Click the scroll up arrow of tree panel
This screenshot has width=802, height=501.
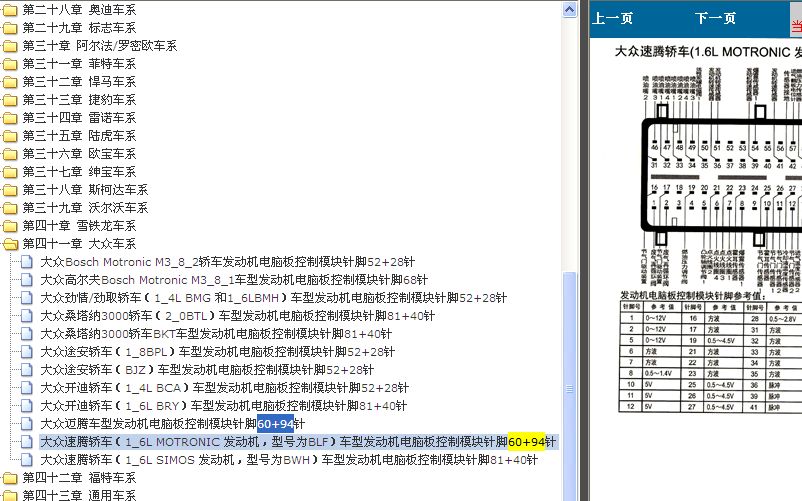point(569,10)
